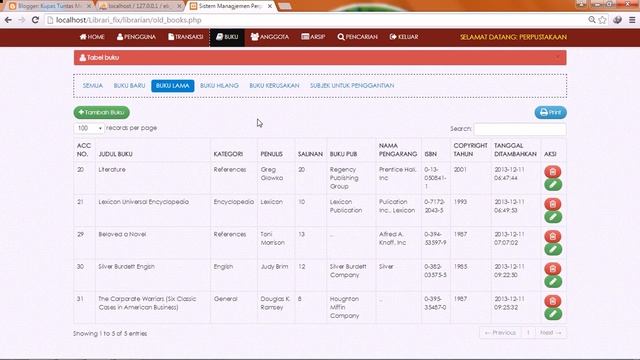Close the Sistem Manajemen browser tab
The width and height of the screenshot is (640, 360).
(270, 6)
